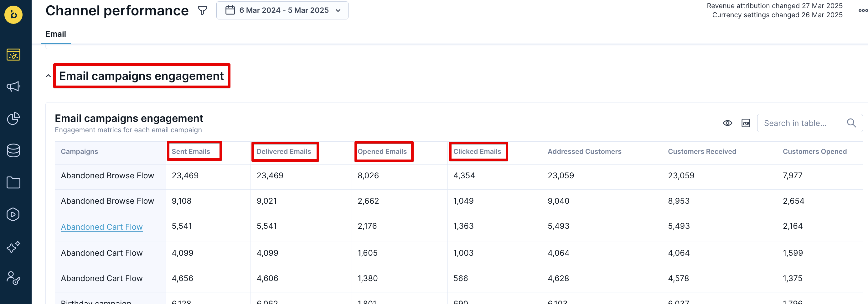Screen dimensions: 868x304
Task: Open the Dashboards sidebar icon
Action: pyautogui.click(x=13, y=55)
